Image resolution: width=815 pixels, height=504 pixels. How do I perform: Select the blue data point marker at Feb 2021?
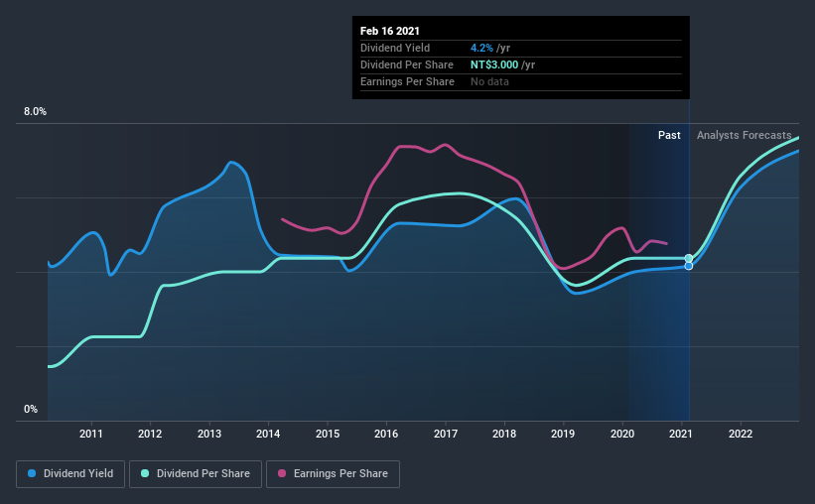click(x=689, y=266)
